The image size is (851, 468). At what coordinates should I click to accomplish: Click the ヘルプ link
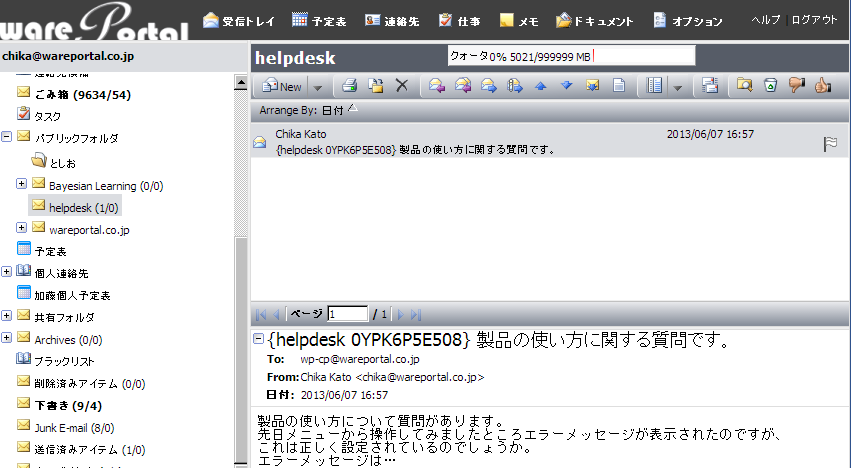(765, 20)
